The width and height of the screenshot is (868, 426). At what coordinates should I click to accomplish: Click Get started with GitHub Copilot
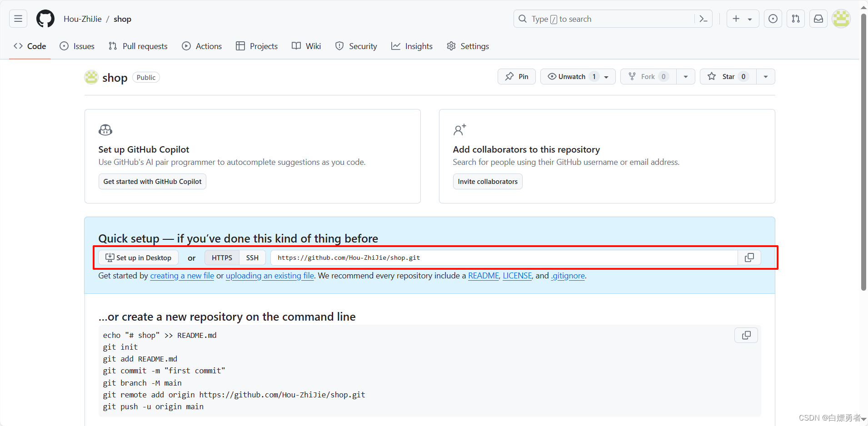152,181
